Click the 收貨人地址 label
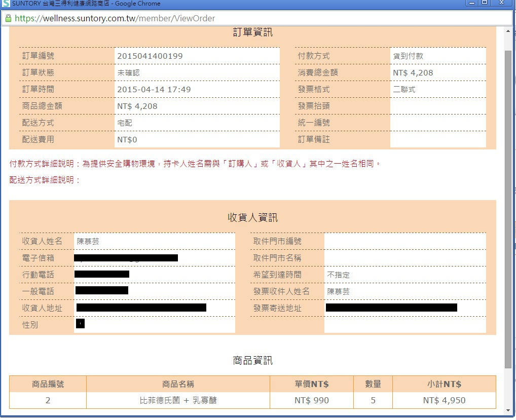 click(x=42, y=308)
